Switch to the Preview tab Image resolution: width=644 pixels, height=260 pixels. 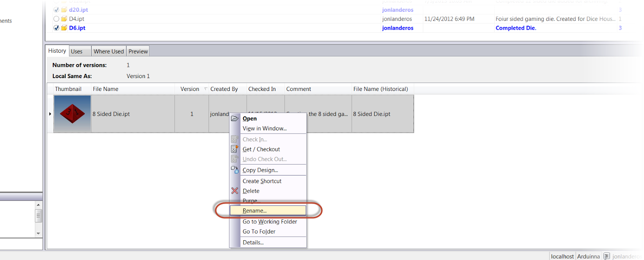coord(138,51)
